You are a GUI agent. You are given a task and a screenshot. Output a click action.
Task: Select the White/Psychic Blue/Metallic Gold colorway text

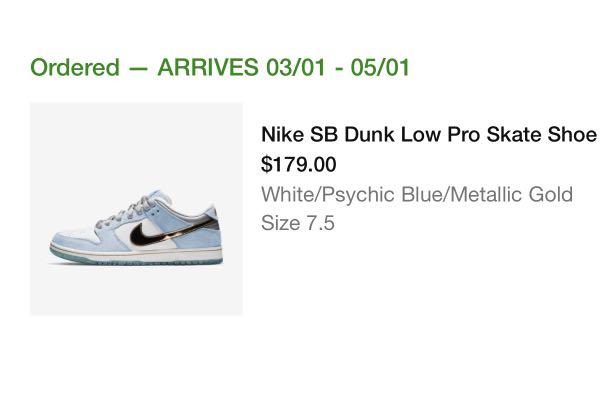coord(417,193)
